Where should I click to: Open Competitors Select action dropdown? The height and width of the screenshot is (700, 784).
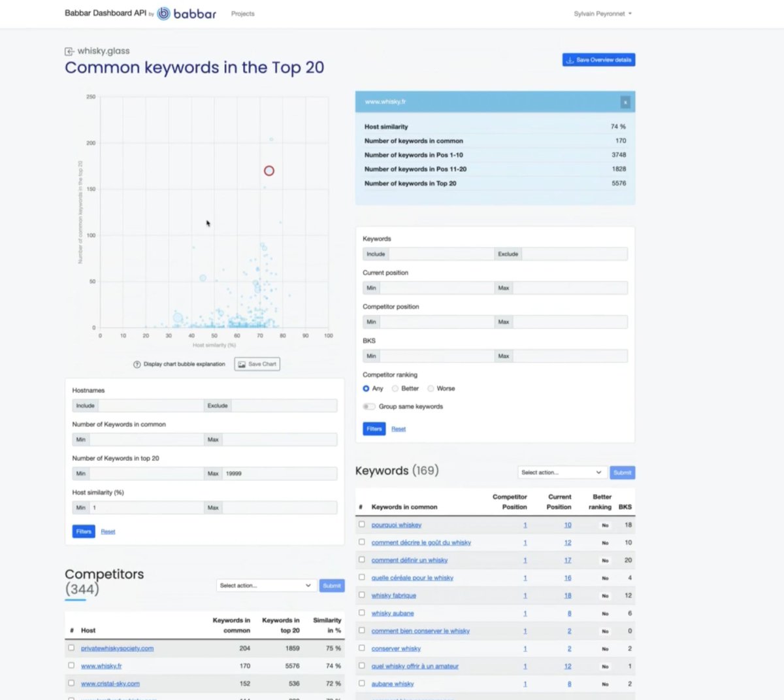coord(265,586)
